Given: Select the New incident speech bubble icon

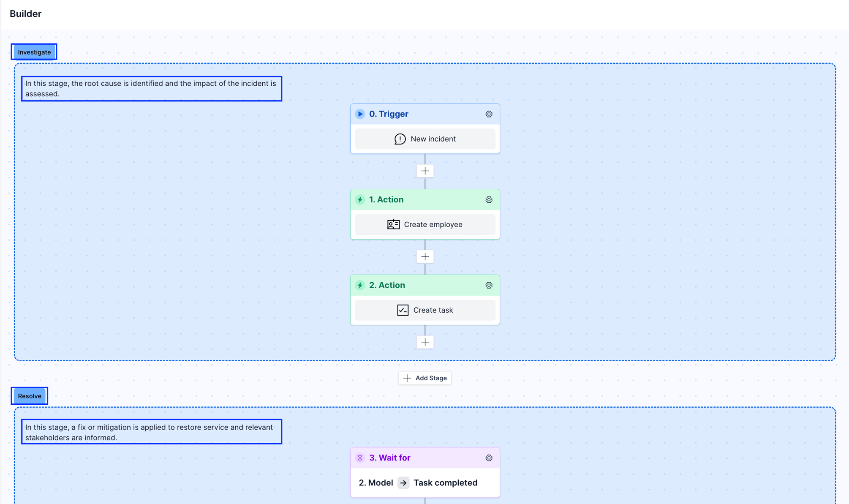Looking at the screenshot, I should click(400, 139).
